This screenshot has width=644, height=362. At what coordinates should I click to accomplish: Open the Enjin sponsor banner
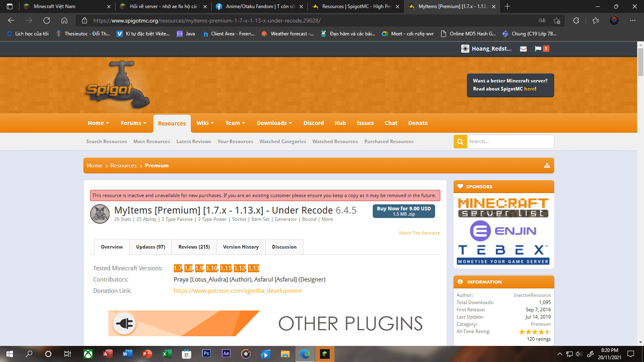point(504,231)
